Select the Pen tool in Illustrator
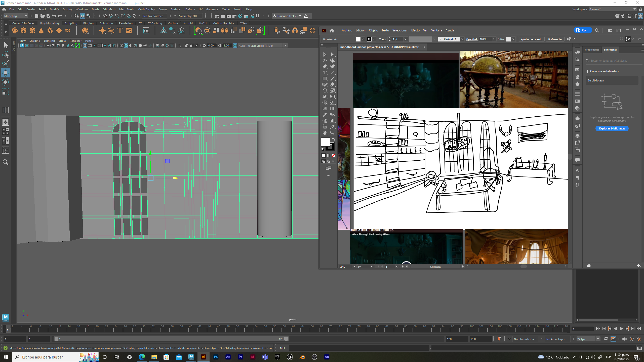This screenshot has height=362, width=644. 325,67
